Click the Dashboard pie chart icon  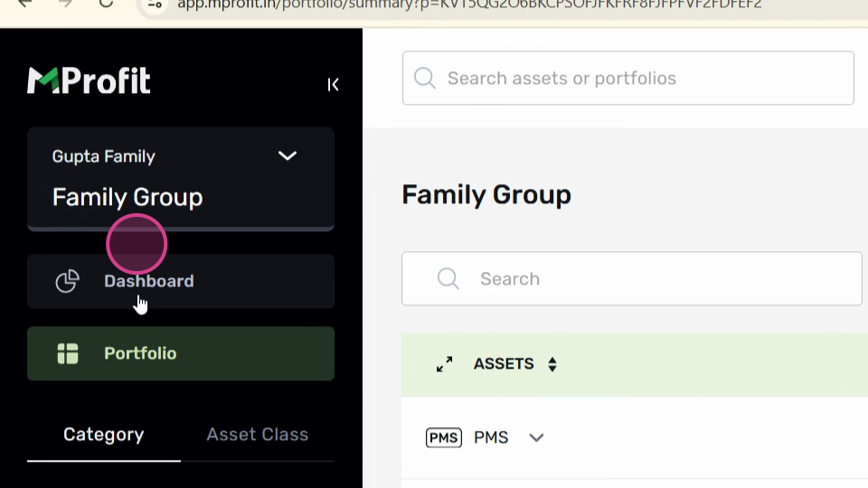[x=68, y=281]
